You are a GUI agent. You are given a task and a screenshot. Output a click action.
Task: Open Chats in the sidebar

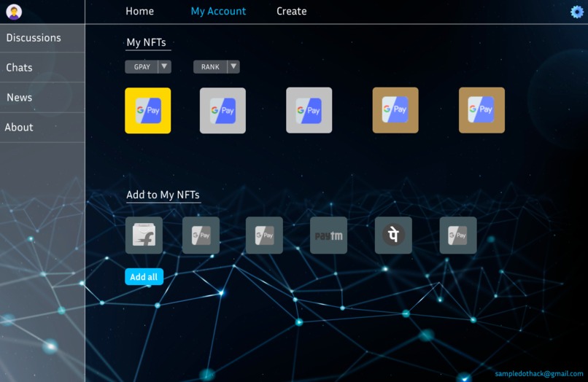pyautogui.click(x=42, y=68)
